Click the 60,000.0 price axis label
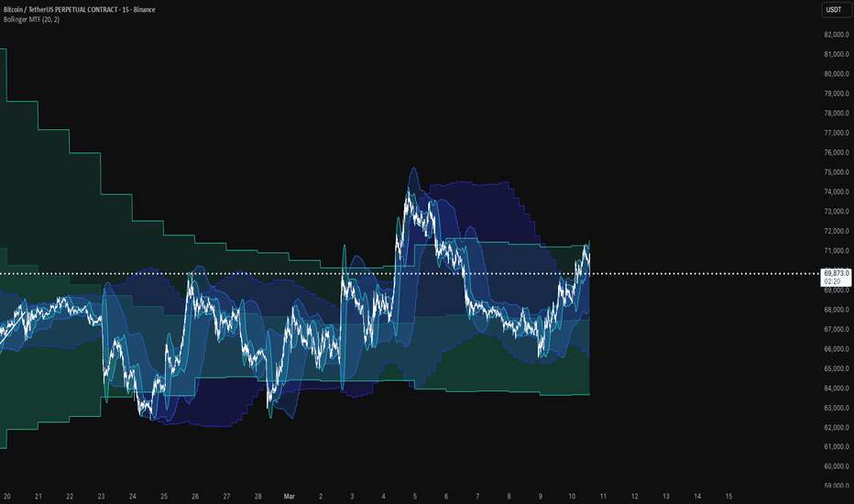The image size is (854, 504). (836, 466)
